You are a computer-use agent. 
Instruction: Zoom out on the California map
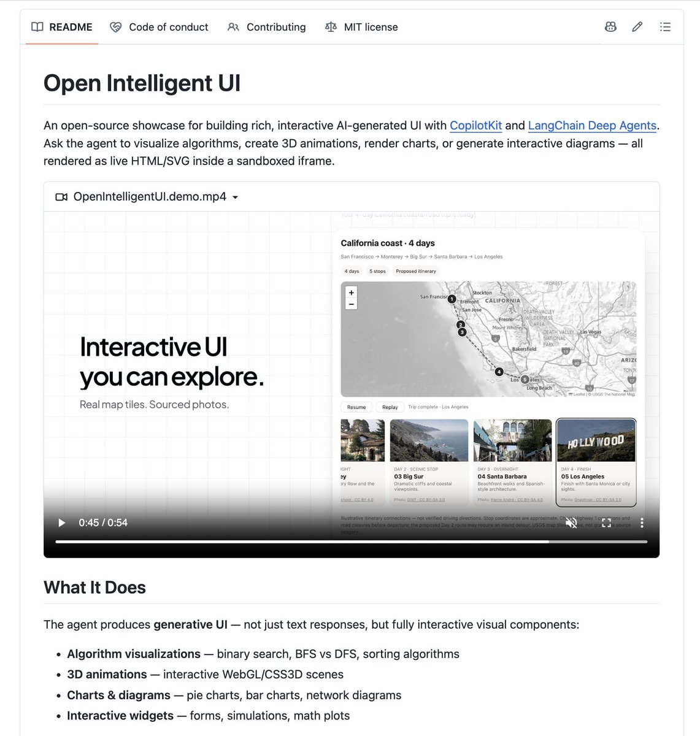[x=352, y=304]
